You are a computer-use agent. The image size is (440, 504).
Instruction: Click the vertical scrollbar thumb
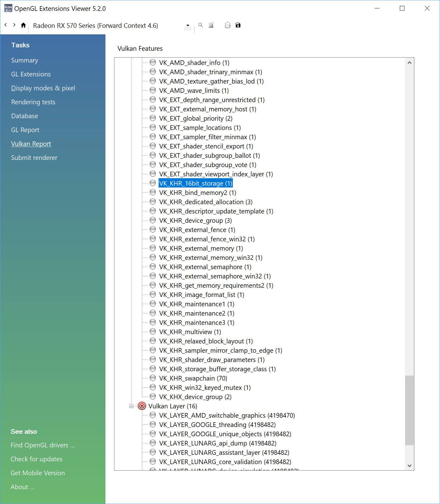(409, 410)
